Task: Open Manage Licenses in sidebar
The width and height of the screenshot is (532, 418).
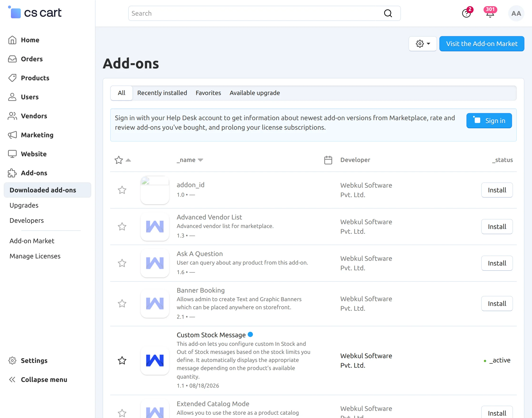Action: (x=35, y=256)
